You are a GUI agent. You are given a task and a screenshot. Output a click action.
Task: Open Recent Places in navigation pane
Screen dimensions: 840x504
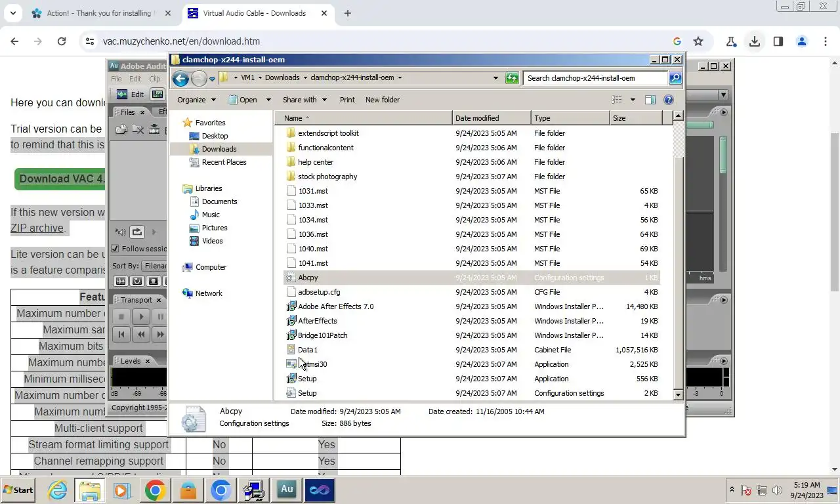pos(224,162)
